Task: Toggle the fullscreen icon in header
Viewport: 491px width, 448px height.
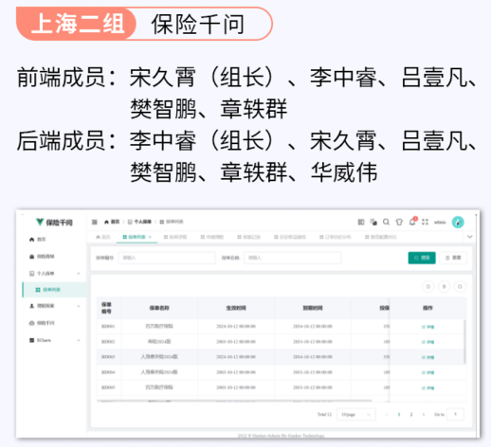Action: 425,222
